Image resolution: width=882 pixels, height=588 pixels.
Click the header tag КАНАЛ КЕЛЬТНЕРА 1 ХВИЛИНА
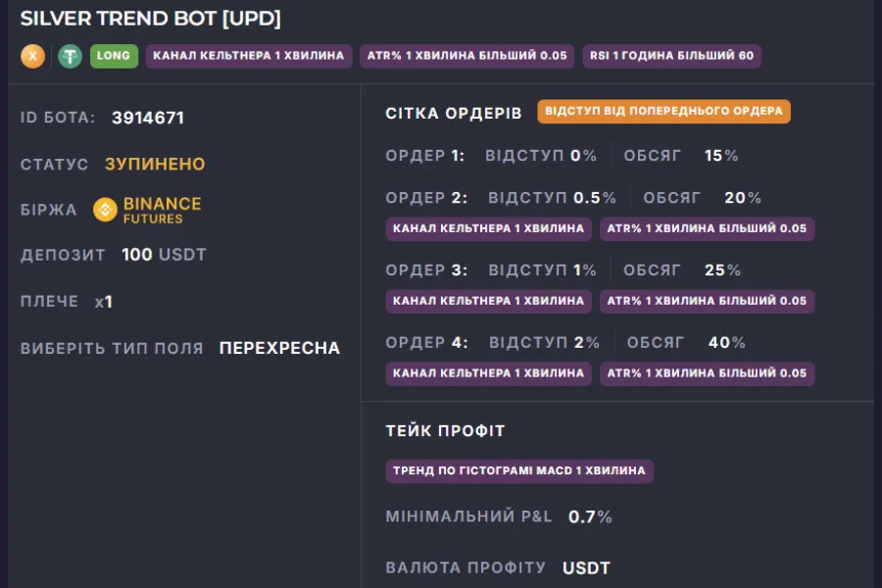(249, 56)
